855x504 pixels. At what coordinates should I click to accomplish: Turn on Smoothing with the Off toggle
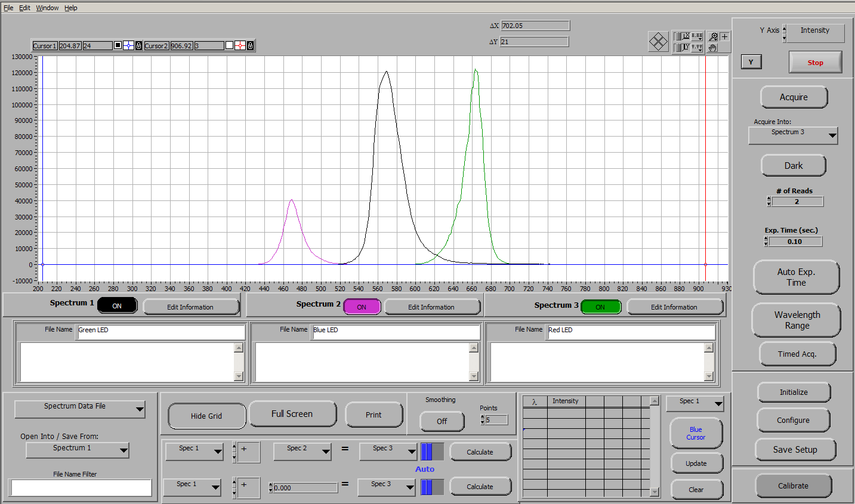(442, 421)
